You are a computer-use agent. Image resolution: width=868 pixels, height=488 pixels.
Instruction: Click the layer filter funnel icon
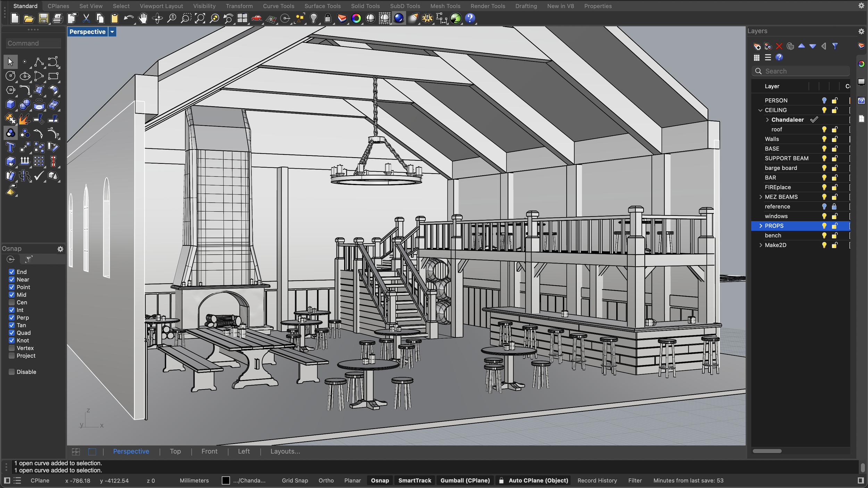[835, 46]
